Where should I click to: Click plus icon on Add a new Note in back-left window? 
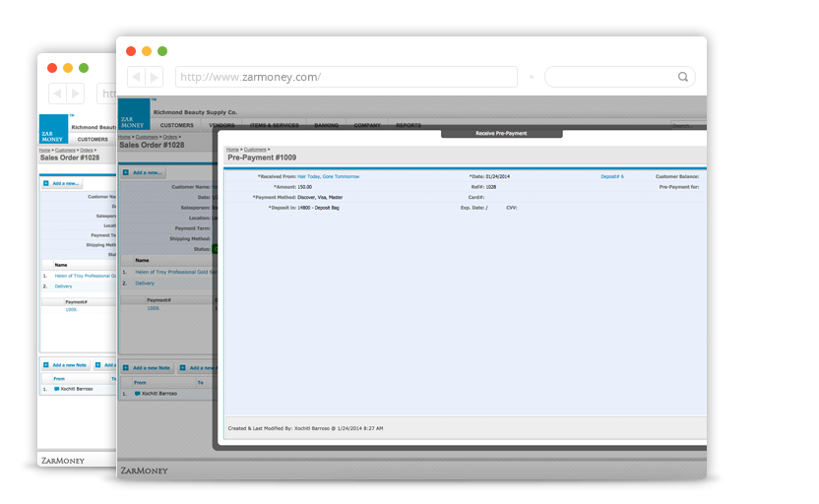(46, 365)
